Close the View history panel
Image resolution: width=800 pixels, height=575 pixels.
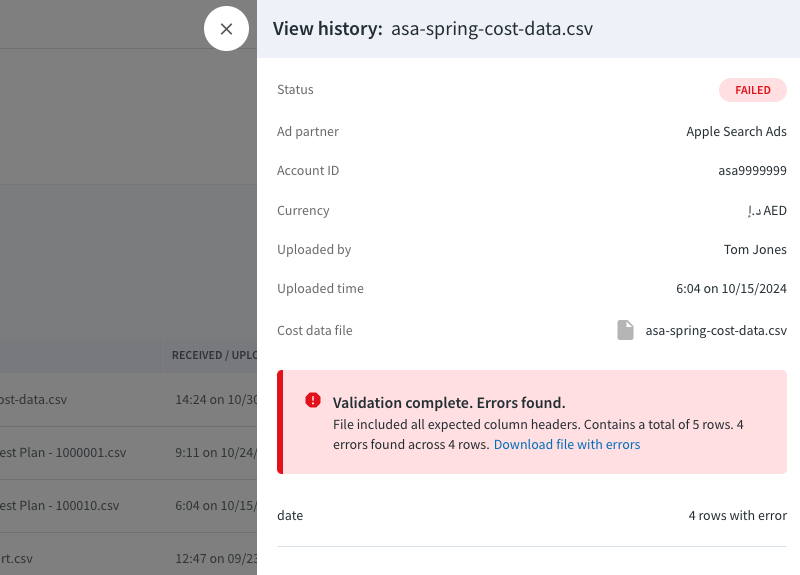pyautogui.click(x=226, y=29)
